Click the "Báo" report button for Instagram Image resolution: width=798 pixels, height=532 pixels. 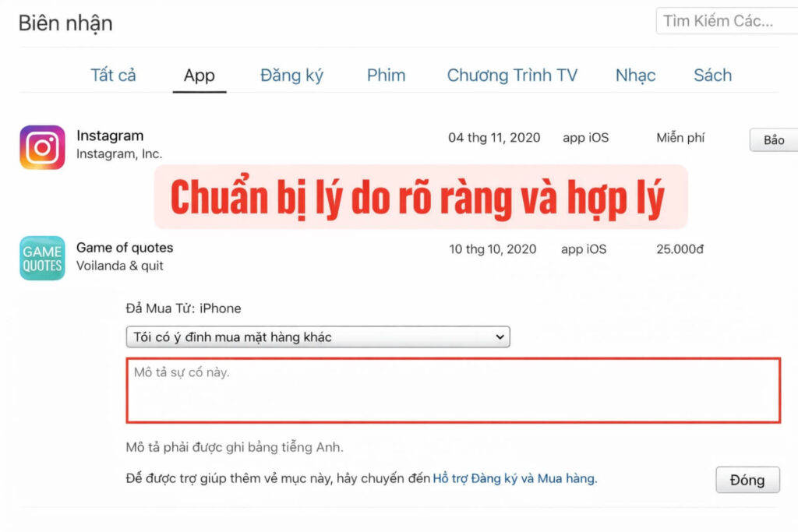point(772,139)
